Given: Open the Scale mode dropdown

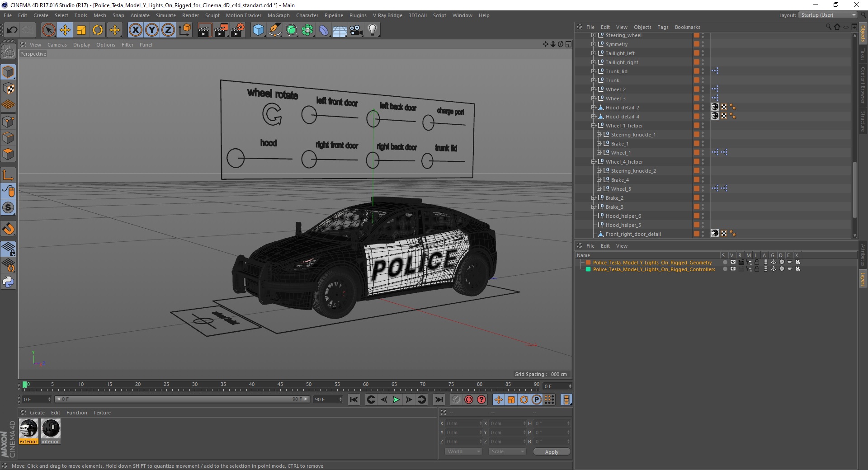Looking at the screenshot, I should (x=507, y=451).
